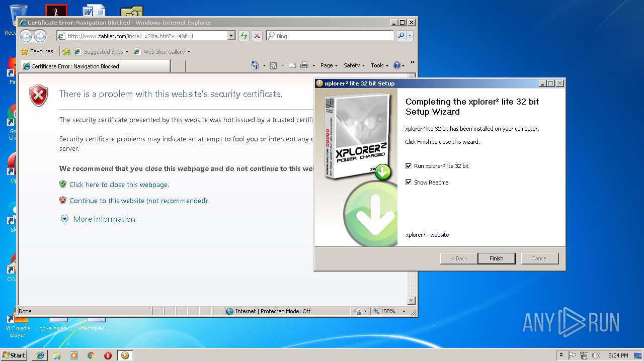The image size is (644, 362).
Task: Click the IE Forward navigation button
Action: point(40,36)
